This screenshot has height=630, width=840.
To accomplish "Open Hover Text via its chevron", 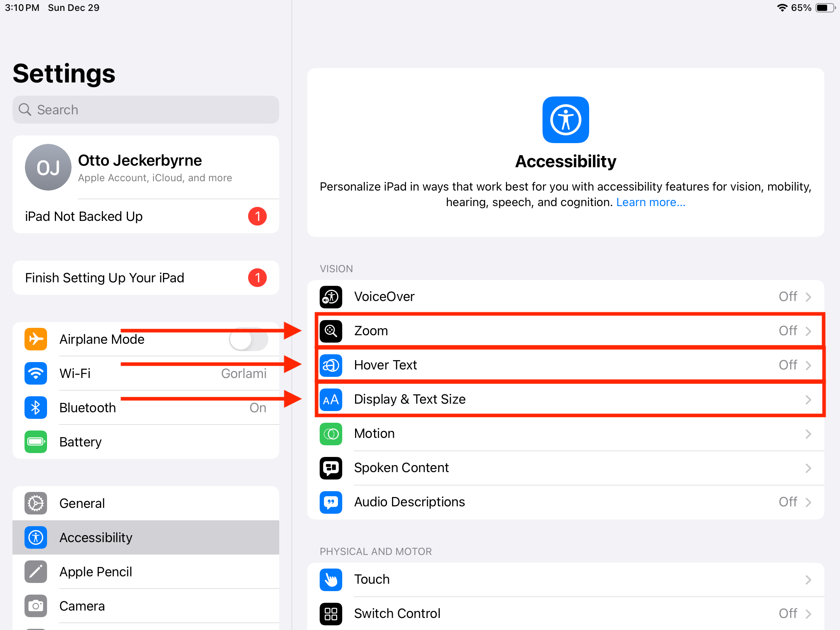I will pos(808,365).
